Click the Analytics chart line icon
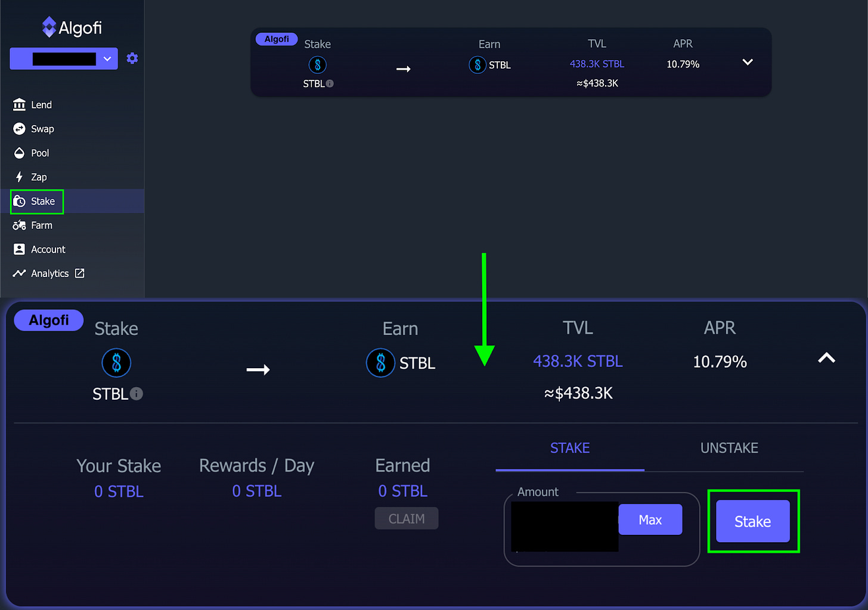 point(19,273)
